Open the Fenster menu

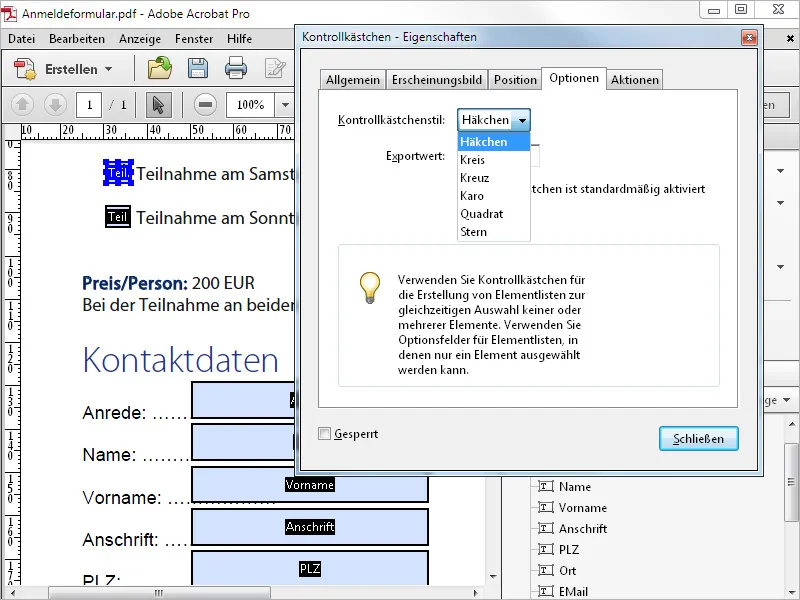pos(194,39)
